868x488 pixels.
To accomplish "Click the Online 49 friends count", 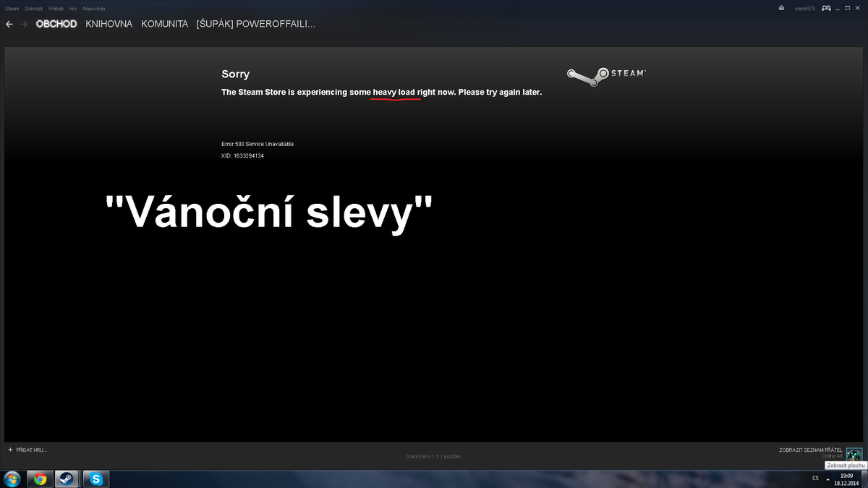I will [833, 456].
